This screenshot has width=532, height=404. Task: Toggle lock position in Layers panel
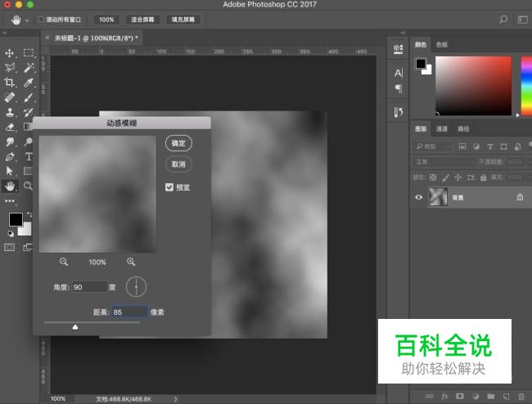click(x=458, y=177)
